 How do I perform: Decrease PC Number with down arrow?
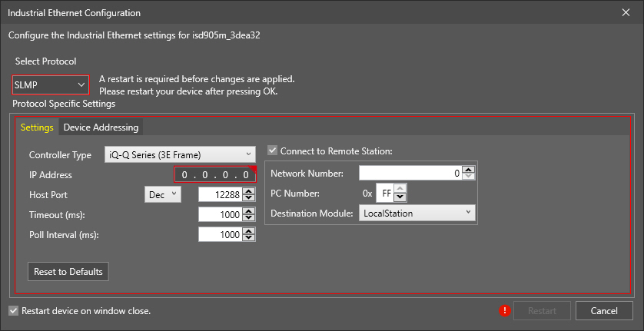pos(400,197)
